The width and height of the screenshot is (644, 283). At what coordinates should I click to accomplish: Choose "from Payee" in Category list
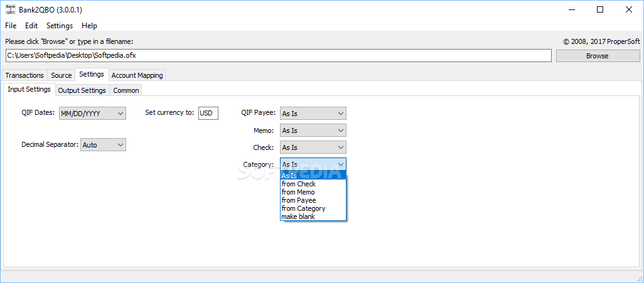313,200
